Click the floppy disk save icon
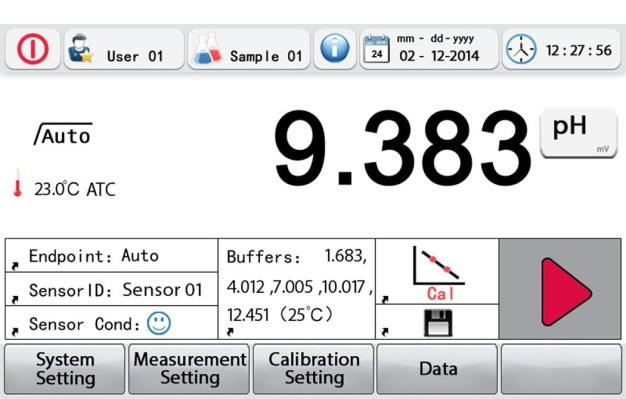 tap(438, 323)
